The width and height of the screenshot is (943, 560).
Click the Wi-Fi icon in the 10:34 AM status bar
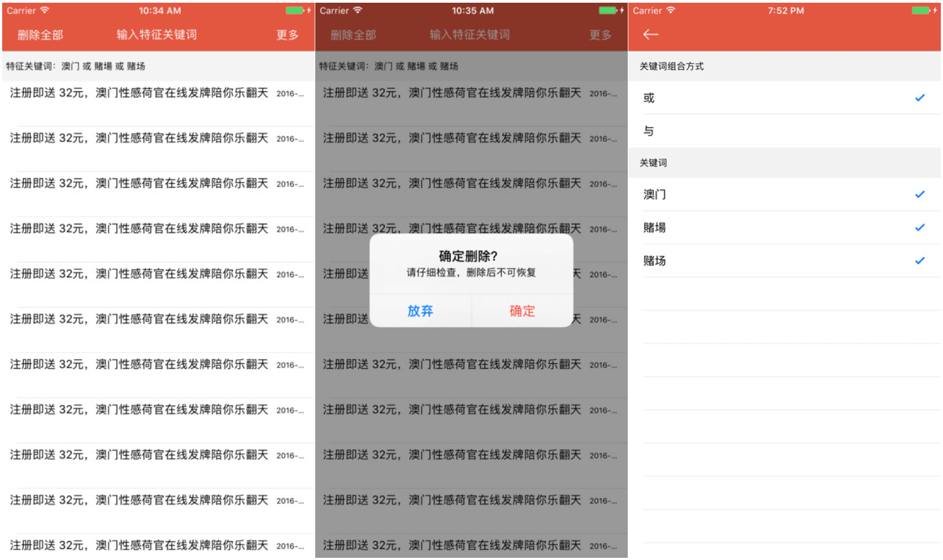point(44,10)
